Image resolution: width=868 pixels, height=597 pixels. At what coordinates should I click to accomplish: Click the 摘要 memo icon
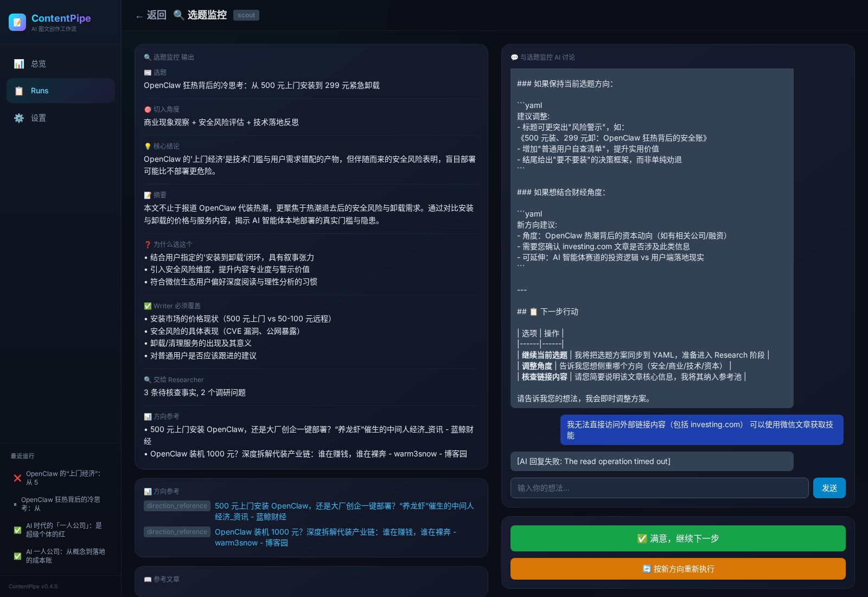(x=148, y=195)
